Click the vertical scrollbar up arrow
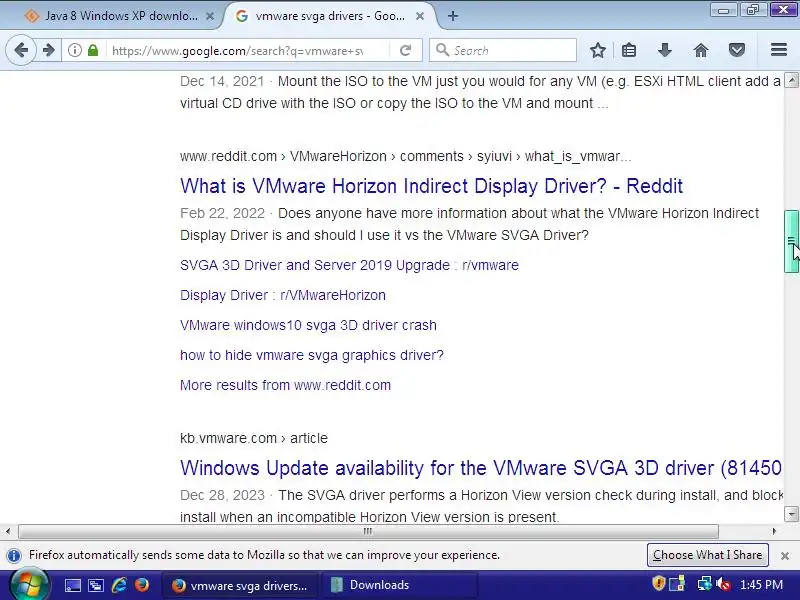The image size is (800, 600). click(791, 80)
